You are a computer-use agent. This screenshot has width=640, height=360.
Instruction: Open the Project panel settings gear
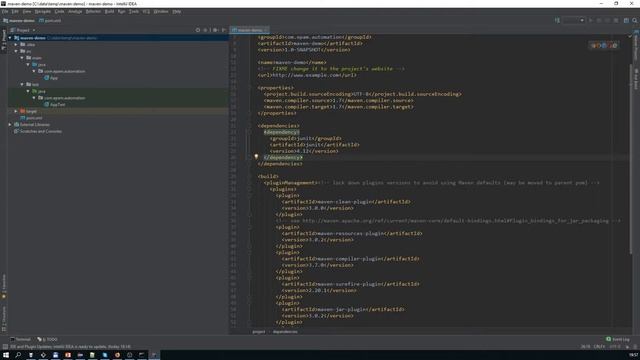pyautogui.click(x=215, y=30)
